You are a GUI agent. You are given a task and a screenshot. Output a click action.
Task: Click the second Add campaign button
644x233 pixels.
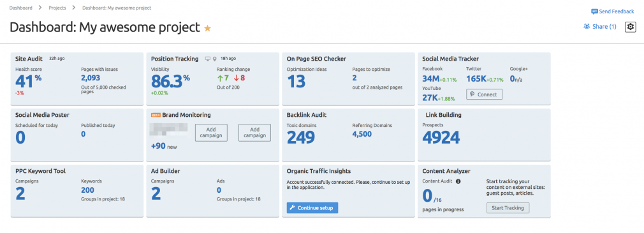pos(254,133)
